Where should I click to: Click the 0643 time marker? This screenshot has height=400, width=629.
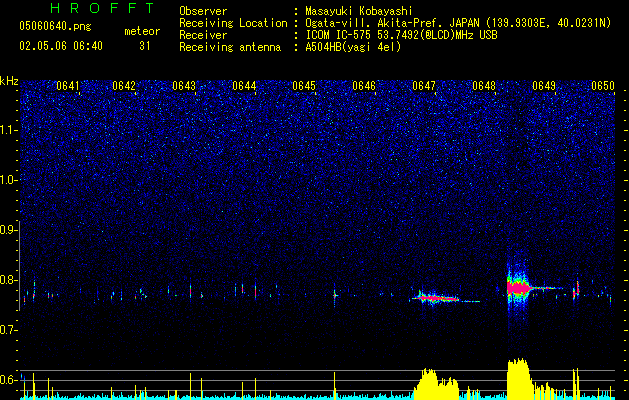pos(184,86)
